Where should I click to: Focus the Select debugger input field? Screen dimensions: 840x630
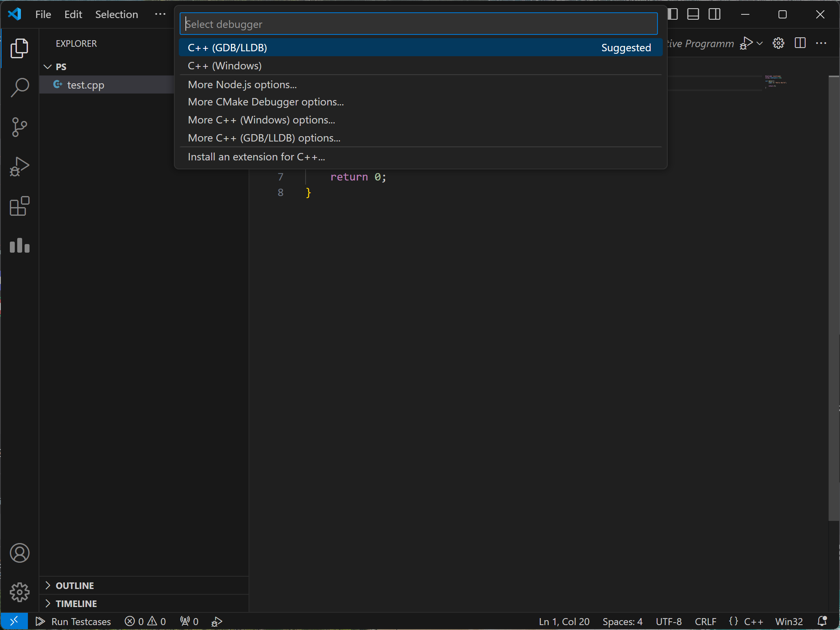(419, 24)
